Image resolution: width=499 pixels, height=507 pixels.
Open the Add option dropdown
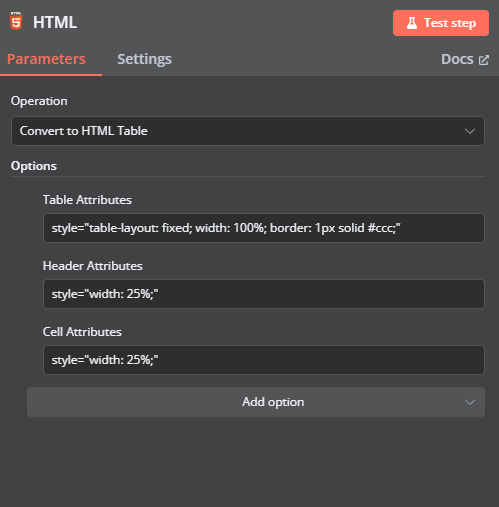pos(256,402)
